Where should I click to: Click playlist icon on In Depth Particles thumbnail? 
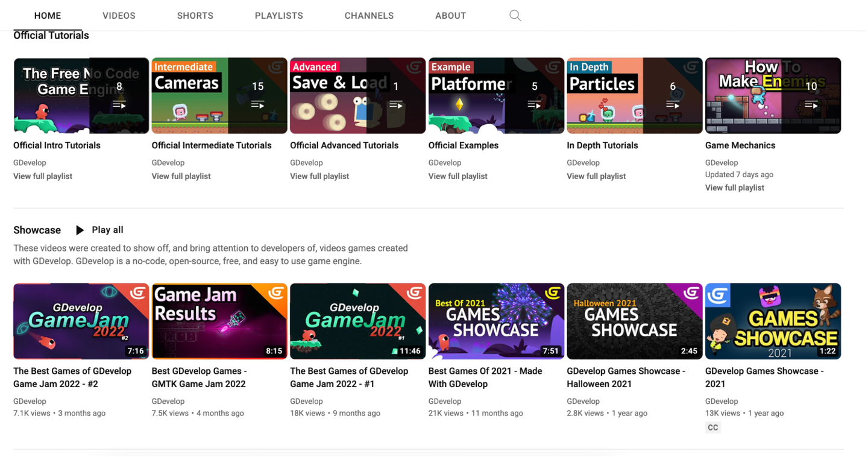pyautogui.click(x=673, y=106)
